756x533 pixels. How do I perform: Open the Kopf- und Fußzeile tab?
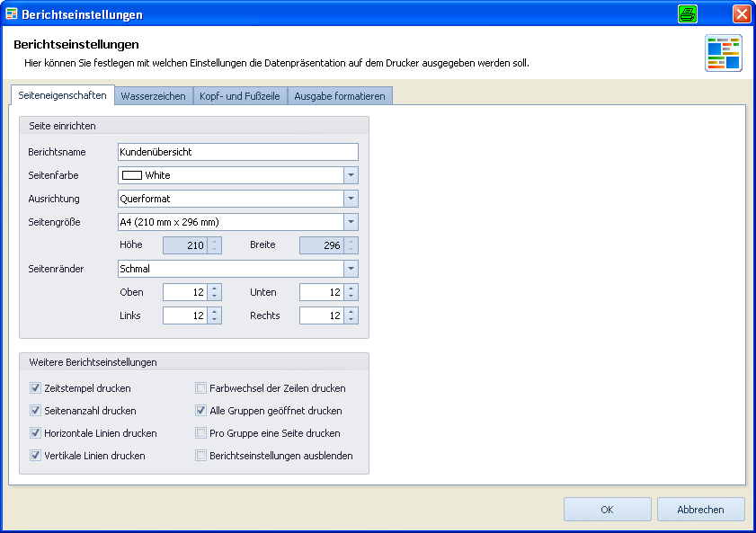coord(240,96)
